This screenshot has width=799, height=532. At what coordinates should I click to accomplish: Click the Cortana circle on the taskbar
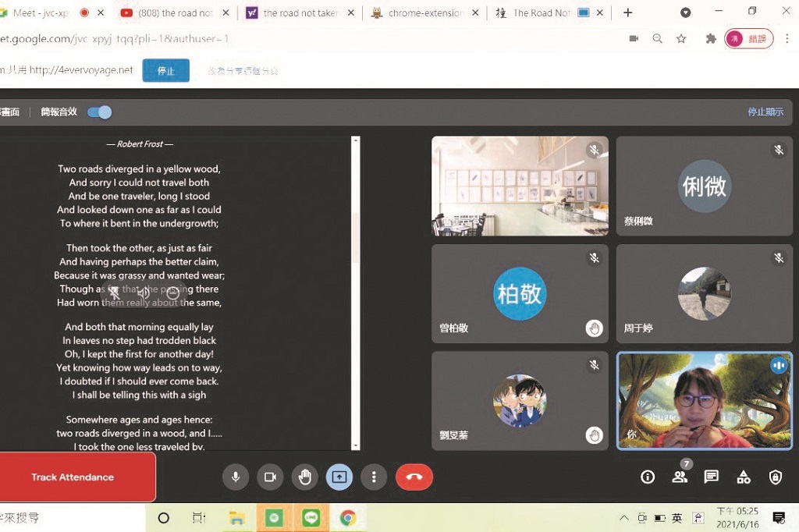click(x=164, y=518)
